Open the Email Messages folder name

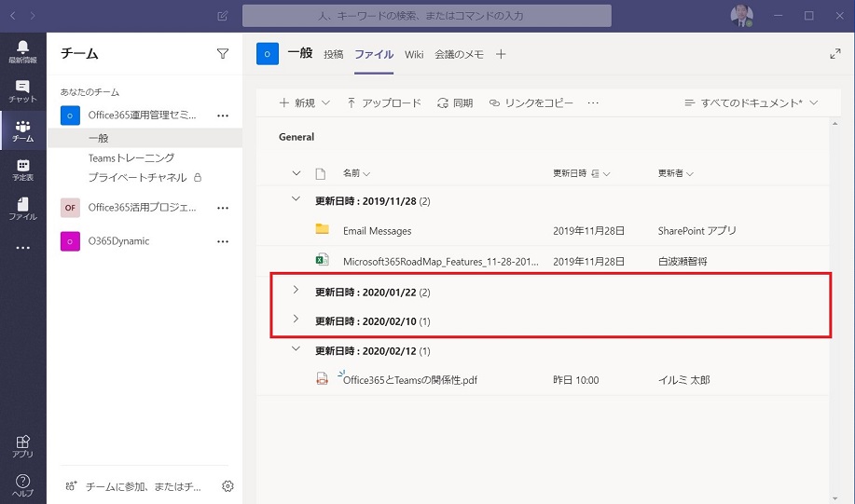pyautogui.click(x=378, y=231)
